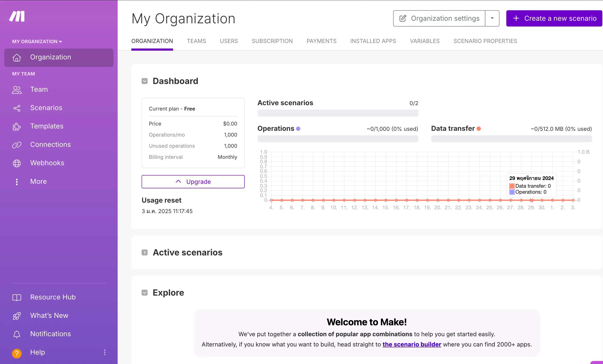The height and width of the screenshot is (364, 603).
Task: Click the Team people icon
Action: coord(17,90)
